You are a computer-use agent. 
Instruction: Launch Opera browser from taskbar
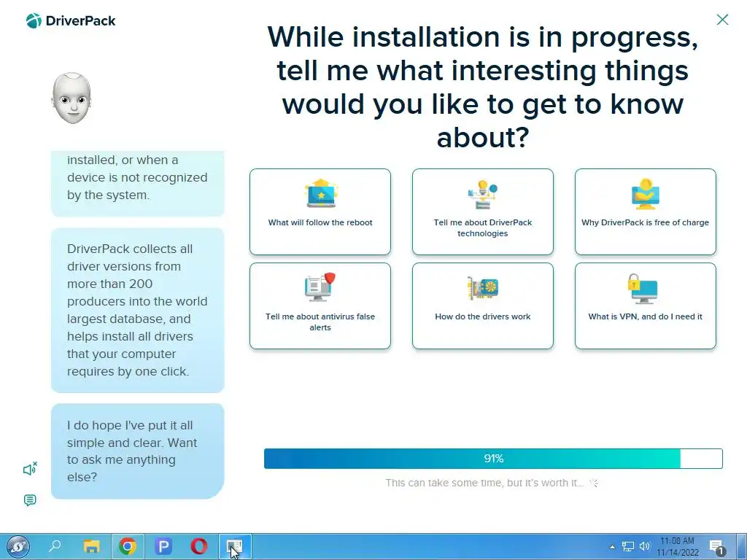coord(199,546)
